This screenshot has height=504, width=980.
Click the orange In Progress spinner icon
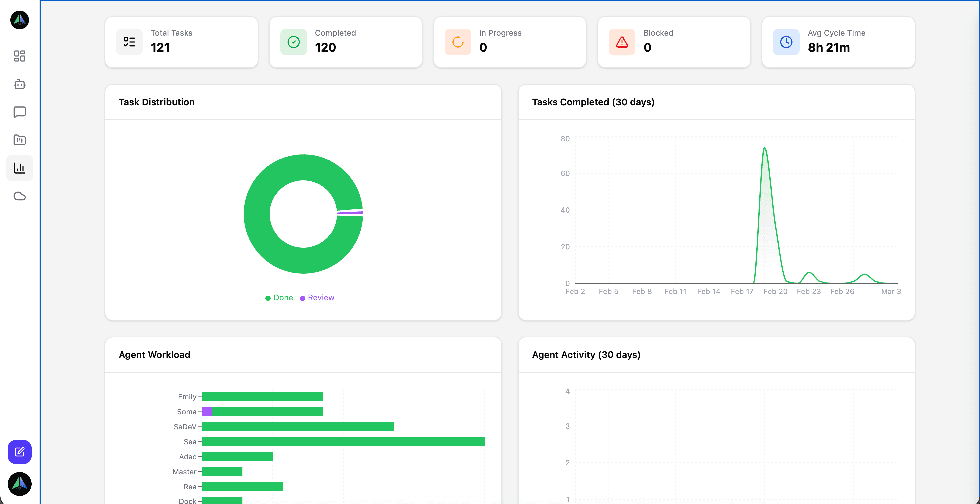click(x=457, y=42)
